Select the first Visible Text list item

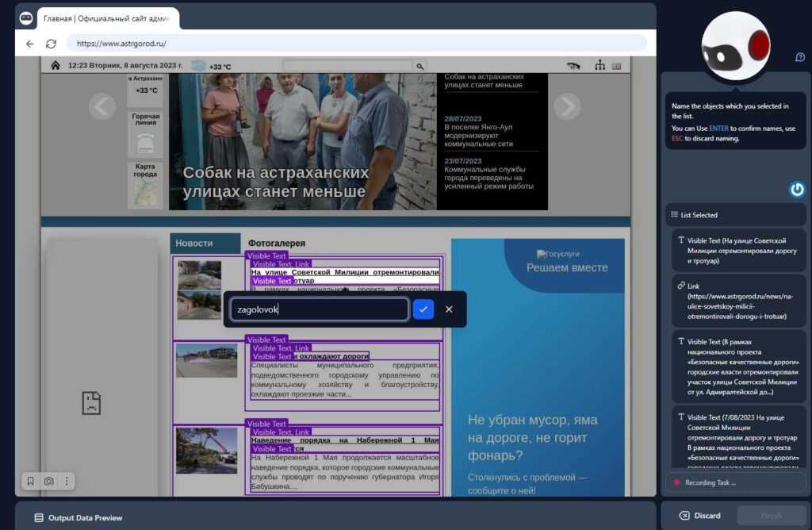coord(738,250)
